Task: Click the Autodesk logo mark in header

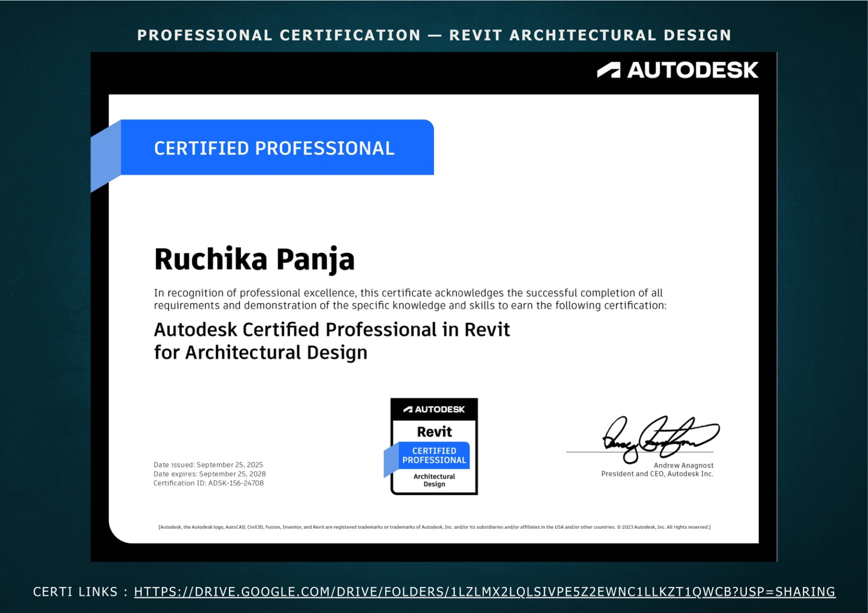Action: click(x=608, y=70)
